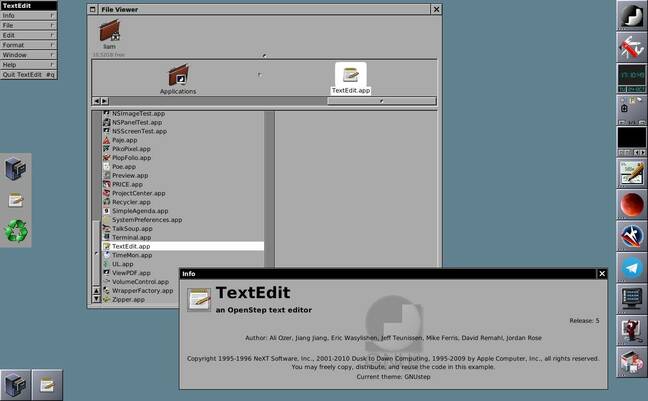Image resolution: width=648 pixels, height=401 pixels.
Task: Open the GNUstep logo dock tile
Action: [632, 15]
